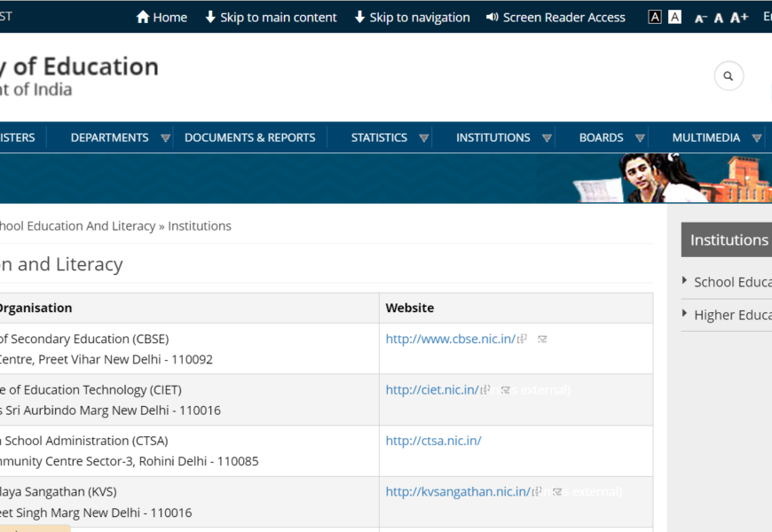Image resolution: width=772 pixels, height=532 pixels.
Task: Switch to white standard contrast theme
Action: pyautogui.click(x=674, y=17)
